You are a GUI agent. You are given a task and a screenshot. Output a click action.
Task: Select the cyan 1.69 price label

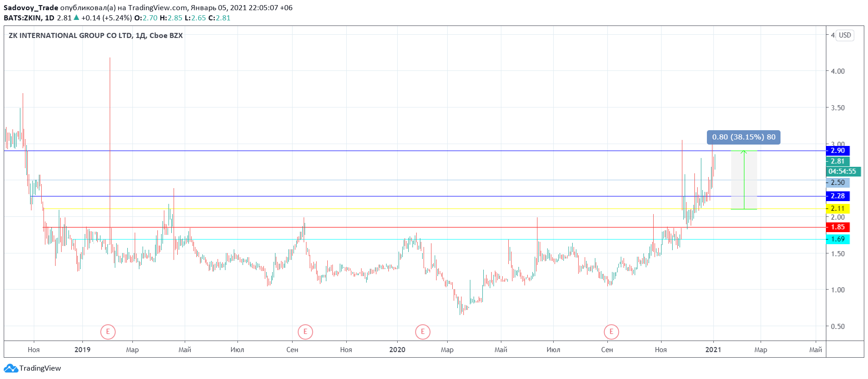(837, 239)
